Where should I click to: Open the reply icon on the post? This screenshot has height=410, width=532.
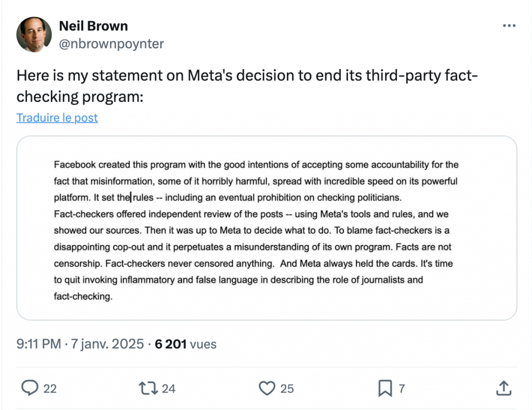[31, 388]
